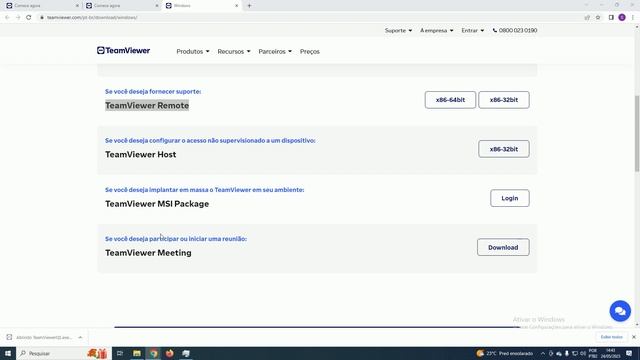Click the page vertical scrollbar thumb
The height and width of the screenshot is (360, 640).
click(637, 133)
